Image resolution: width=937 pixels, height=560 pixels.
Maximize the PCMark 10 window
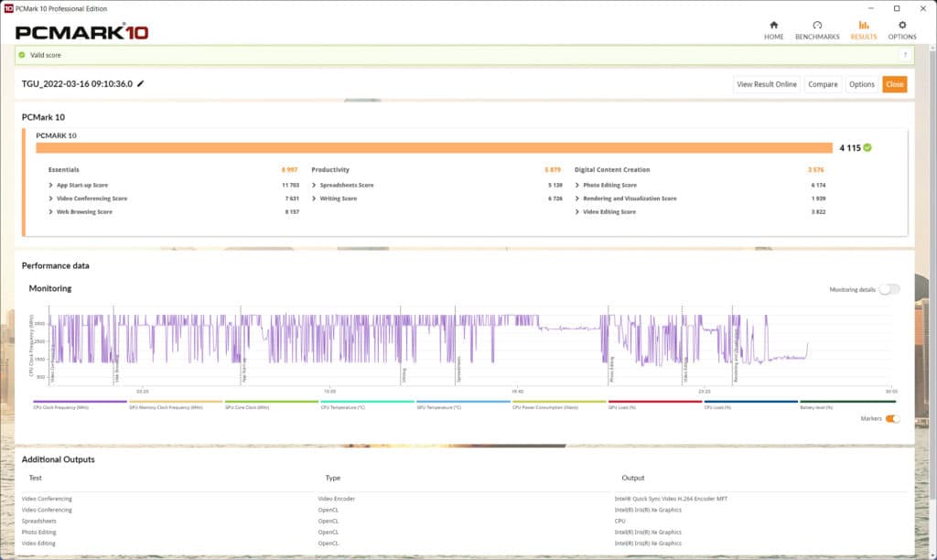(x=897, y=8)
